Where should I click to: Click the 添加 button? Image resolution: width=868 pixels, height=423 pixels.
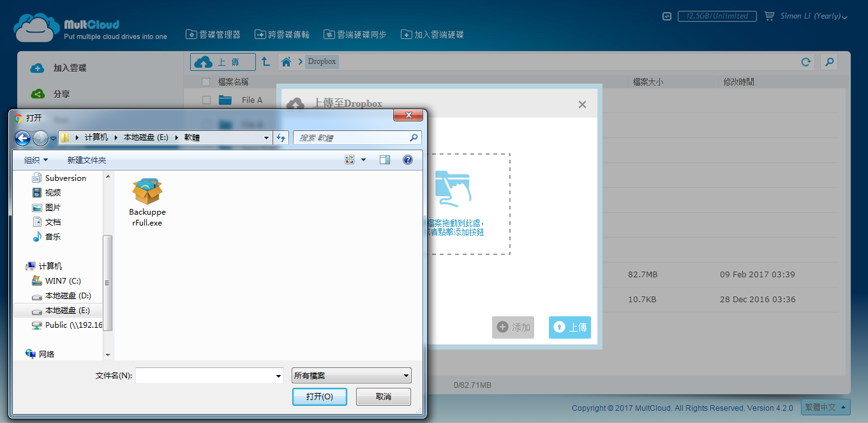[x=513, y=327]
